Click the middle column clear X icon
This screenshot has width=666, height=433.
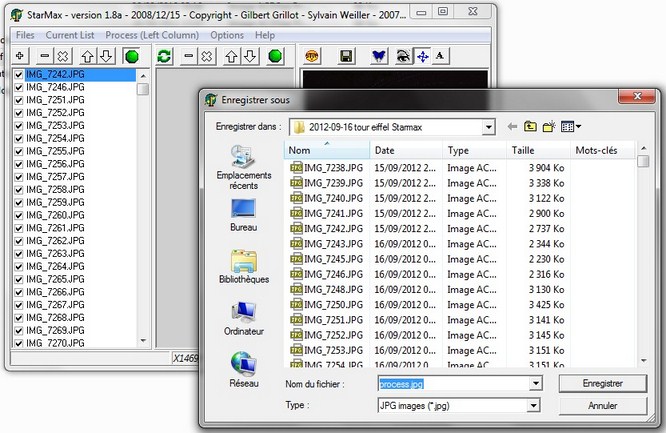point(207,56)
